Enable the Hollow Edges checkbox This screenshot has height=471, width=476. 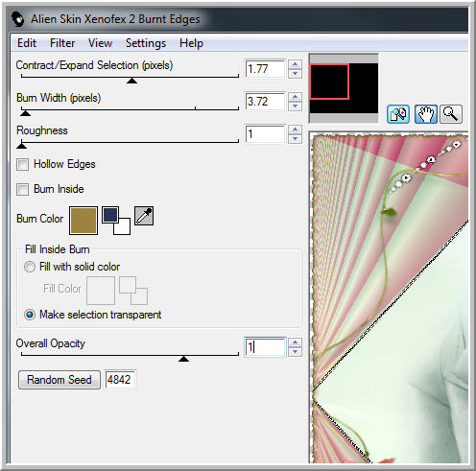(x=23, y=164)
